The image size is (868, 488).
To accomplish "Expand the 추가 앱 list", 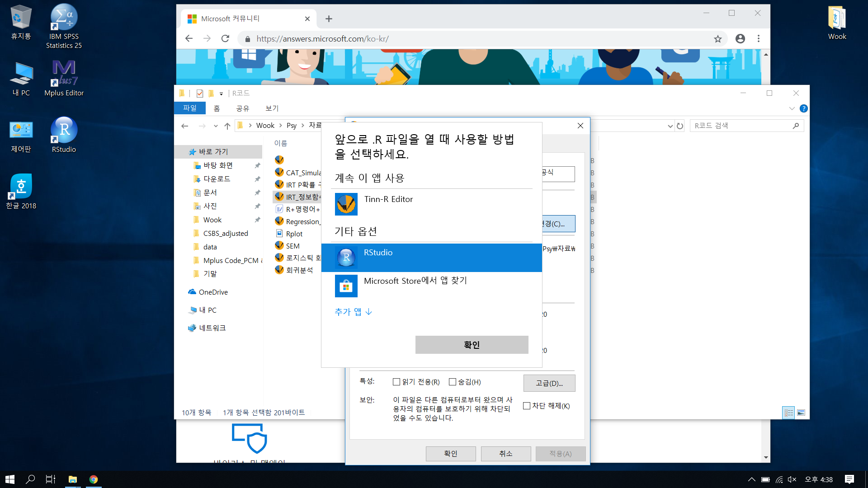I will point(353,312).
